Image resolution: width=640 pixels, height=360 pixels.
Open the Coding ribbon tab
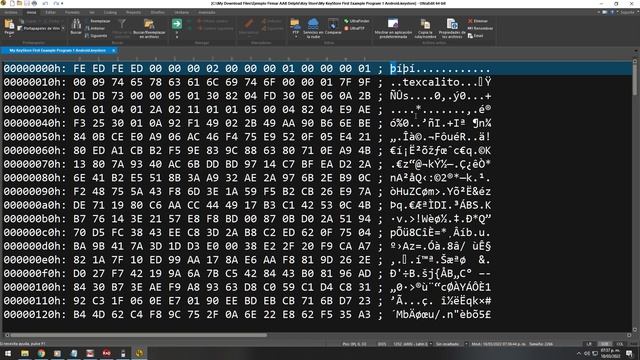[x=110, y=12]
